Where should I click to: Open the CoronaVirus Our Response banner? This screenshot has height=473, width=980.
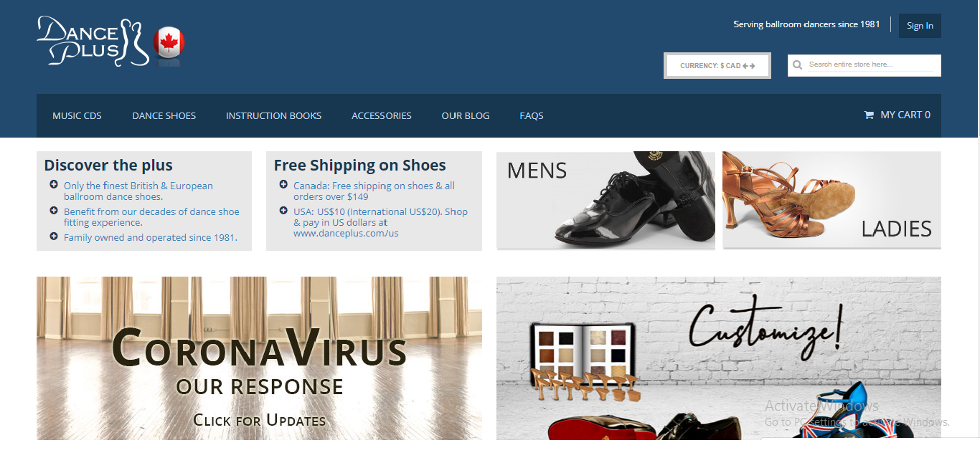click(x=259, y=358)
